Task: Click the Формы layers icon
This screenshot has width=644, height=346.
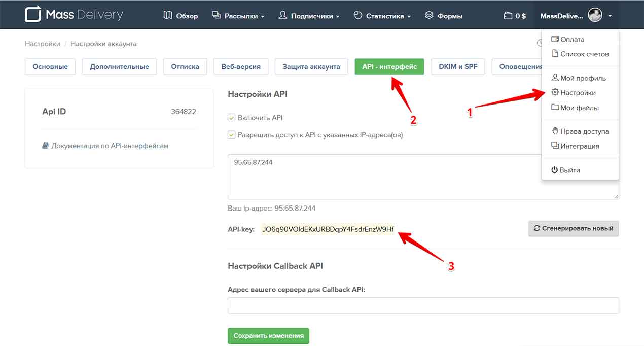Action: click(429, 16)
